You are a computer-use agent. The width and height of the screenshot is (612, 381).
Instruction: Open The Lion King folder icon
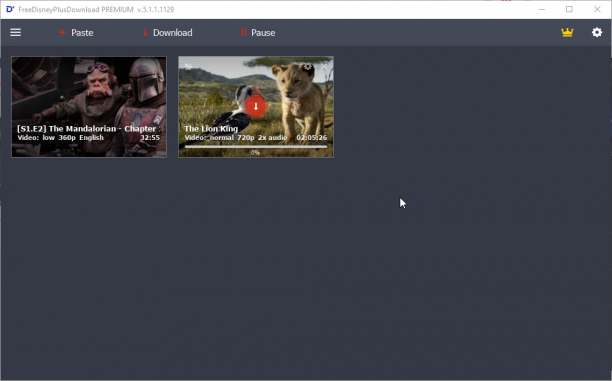click(x=188, y=67)
